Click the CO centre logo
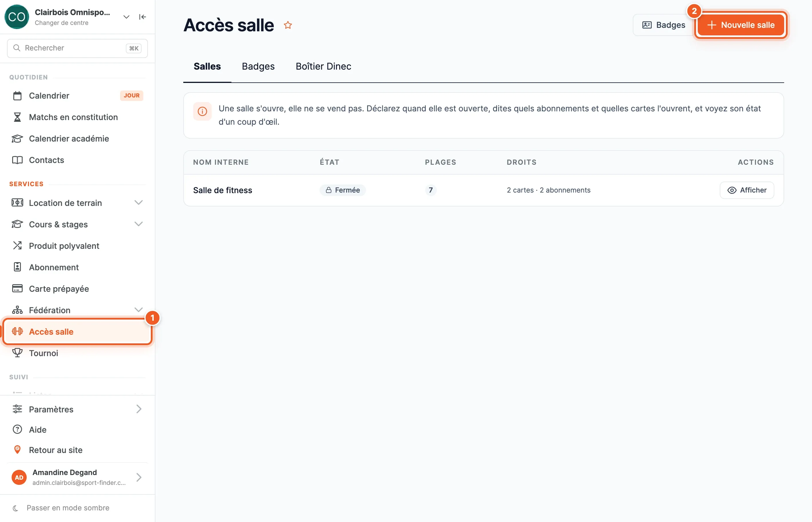 click(x=17, y=17)
